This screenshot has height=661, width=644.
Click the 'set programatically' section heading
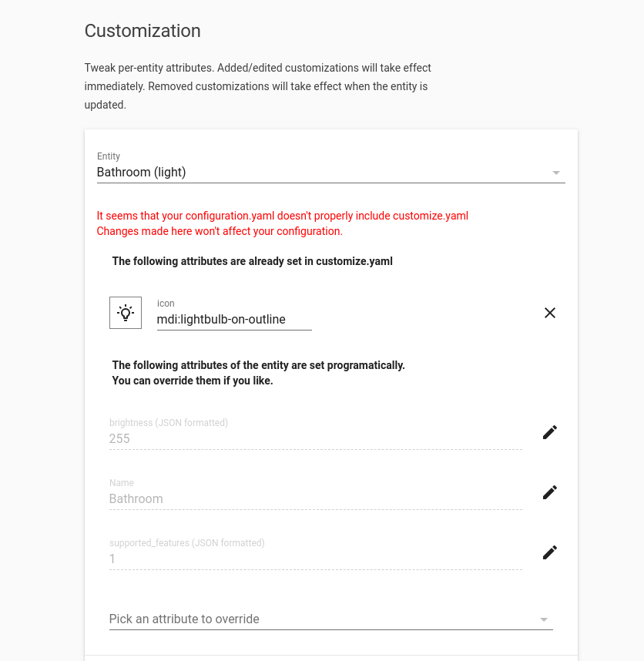[x=258, y=365]
